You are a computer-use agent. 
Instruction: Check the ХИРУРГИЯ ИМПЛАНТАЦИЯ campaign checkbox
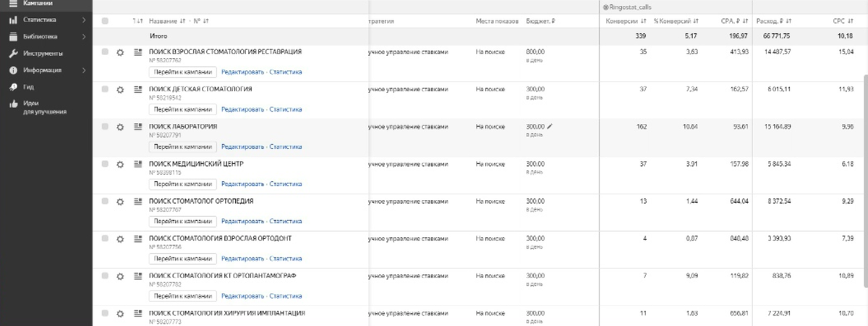[105, 314]
